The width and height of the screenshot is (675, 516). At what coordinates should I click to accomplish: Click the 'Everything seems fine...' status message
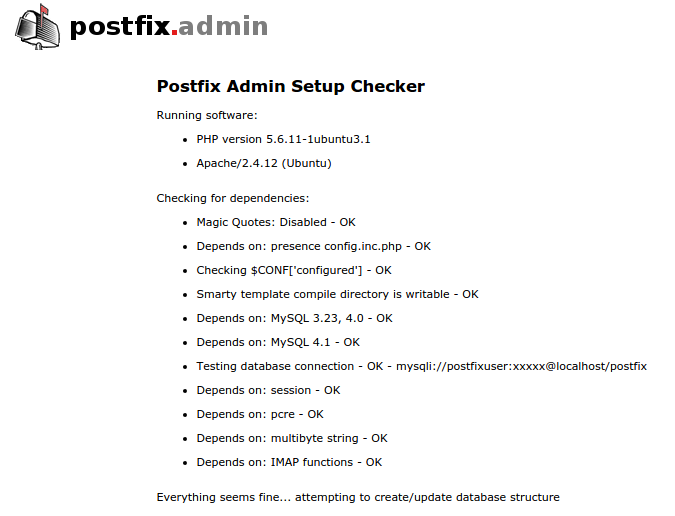358,497
